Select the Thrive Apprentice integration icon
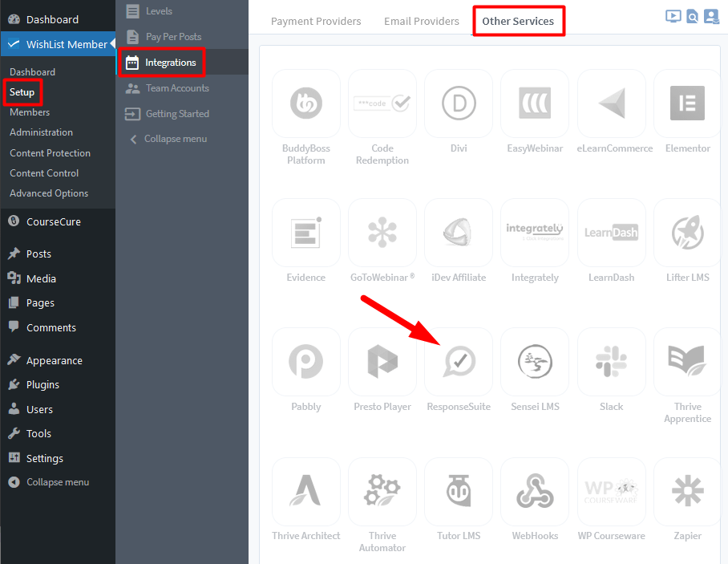728x564 pixels. [688, 362]
